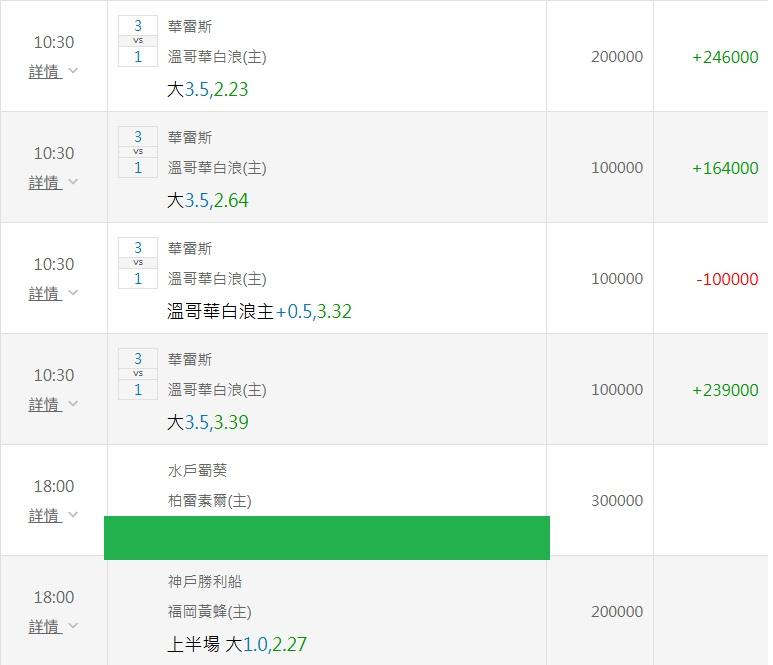This screenshot has height=665, width=773.
Task: Click score box in the +239000 row
Action: tap(138, 374)
